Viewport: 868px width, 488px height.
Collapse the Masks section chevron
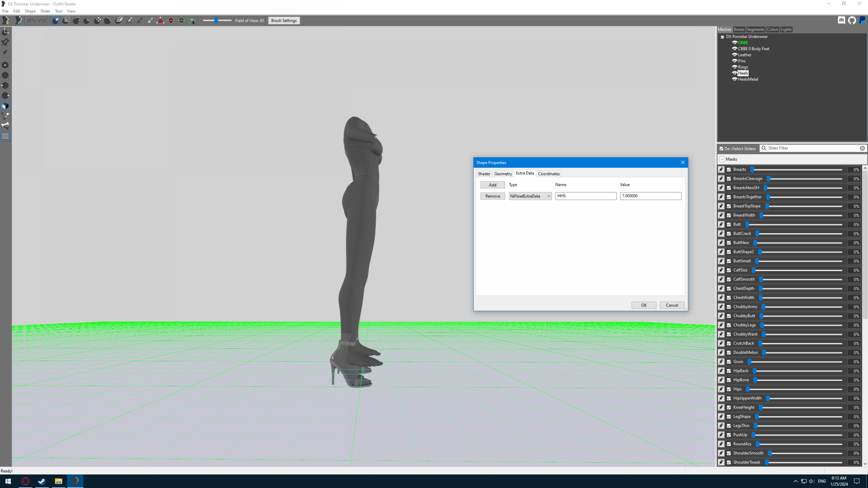722,159
